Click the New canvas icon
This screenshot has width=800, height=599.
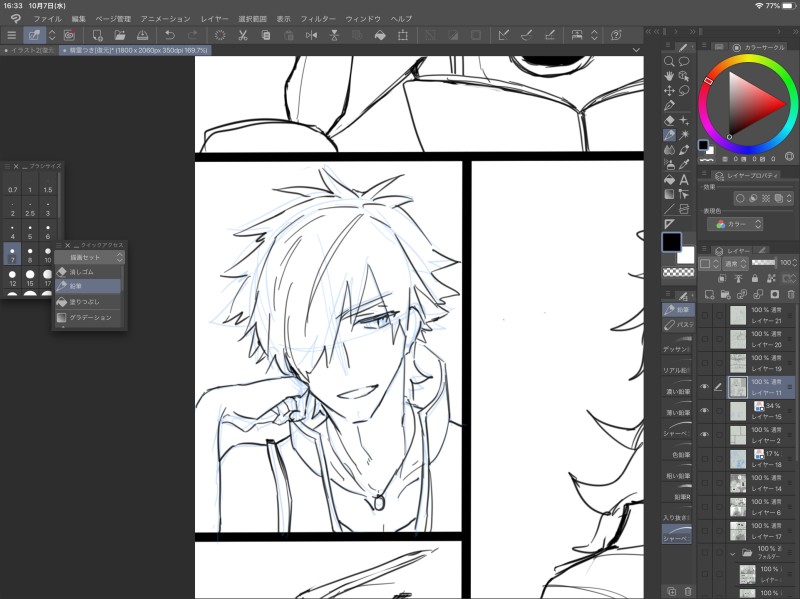coord(97,35)
